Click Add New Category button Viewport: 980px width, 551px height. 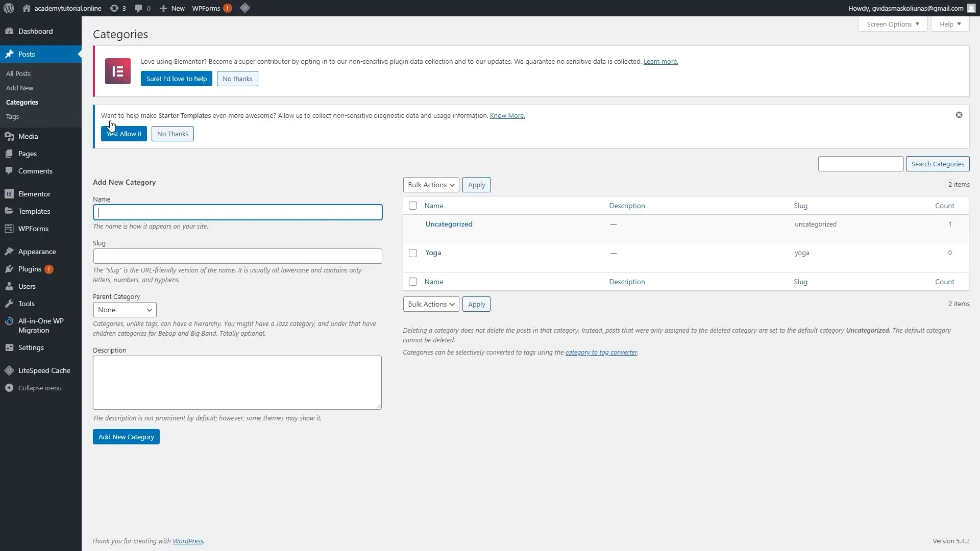click(126, 437)
